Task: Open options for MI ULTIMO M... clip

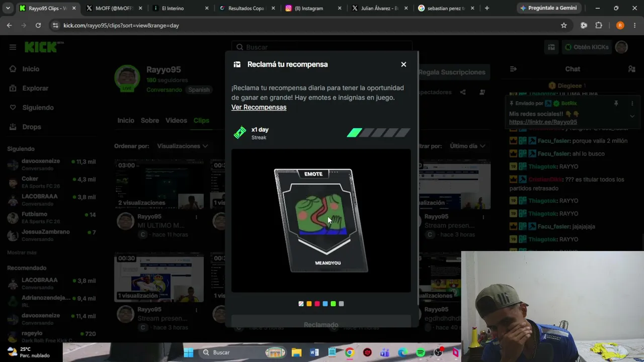Action: (196, 217)
